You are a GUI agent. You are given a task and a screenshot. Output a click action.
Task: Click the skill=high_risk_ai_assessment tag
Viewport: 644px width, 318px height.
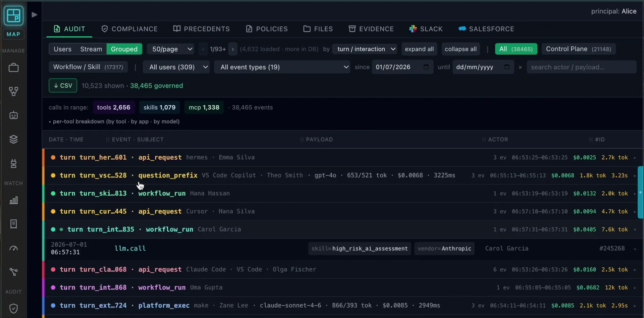coord(360,249)
